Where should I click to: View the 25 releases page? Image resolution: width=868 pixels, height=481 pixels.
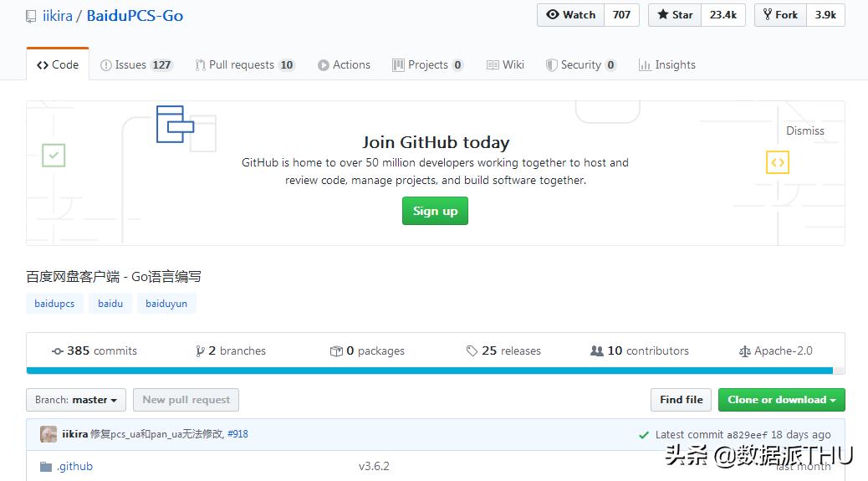[503, 351]
